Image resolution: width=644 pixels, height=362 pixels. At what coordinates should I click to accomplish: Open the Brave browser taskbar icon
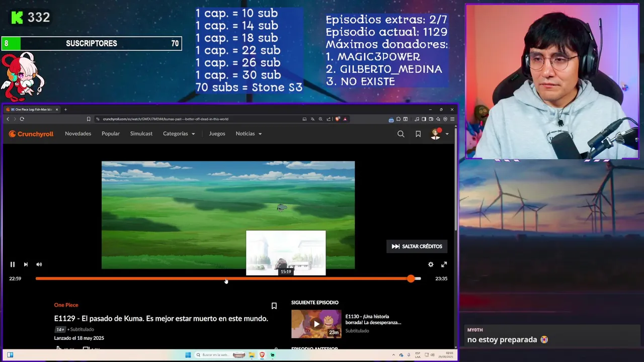click(x=262, y=355)
